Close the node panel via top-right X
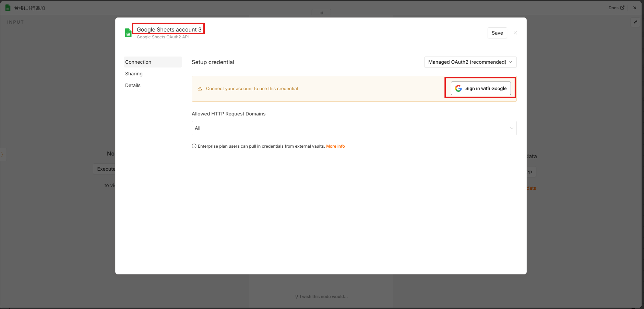 [635, 8]
